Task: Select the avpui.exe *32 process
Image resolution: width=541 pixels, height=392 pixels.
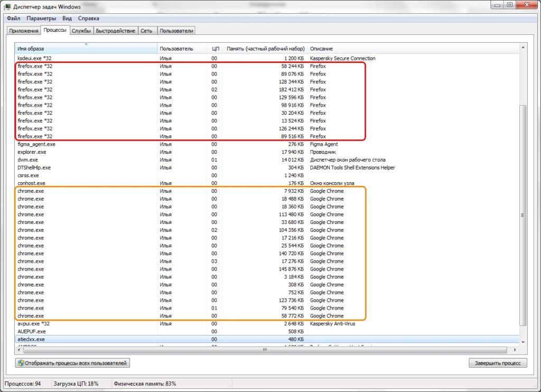Action: click(x=267, y=324)
